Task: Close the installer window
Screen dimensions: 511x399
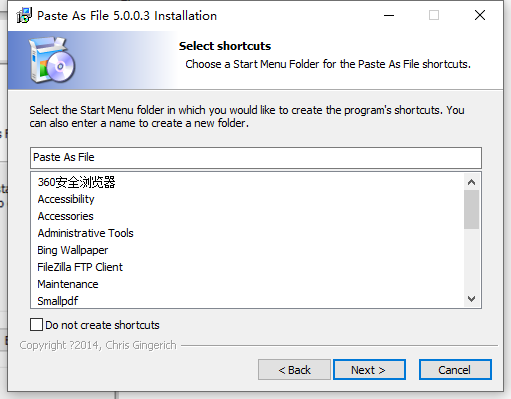Action: (x=480, y=15)
